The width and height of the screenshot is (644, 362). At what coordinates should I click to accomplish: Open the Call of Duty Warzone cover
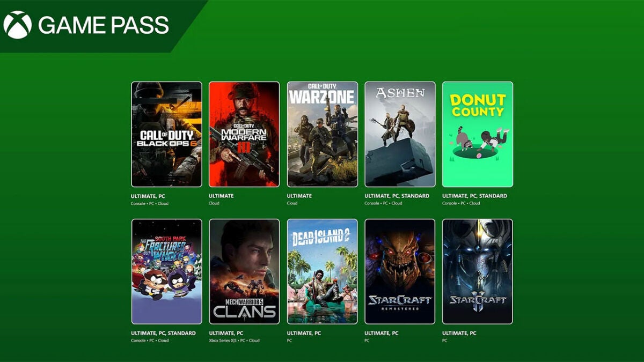(322, 134)
